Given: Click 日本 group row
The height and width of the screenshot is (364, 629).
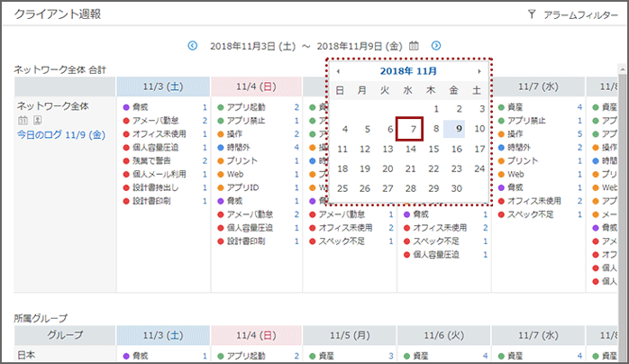Looking at the screenshot, I should pyautogui.click(x=26, y=355).
